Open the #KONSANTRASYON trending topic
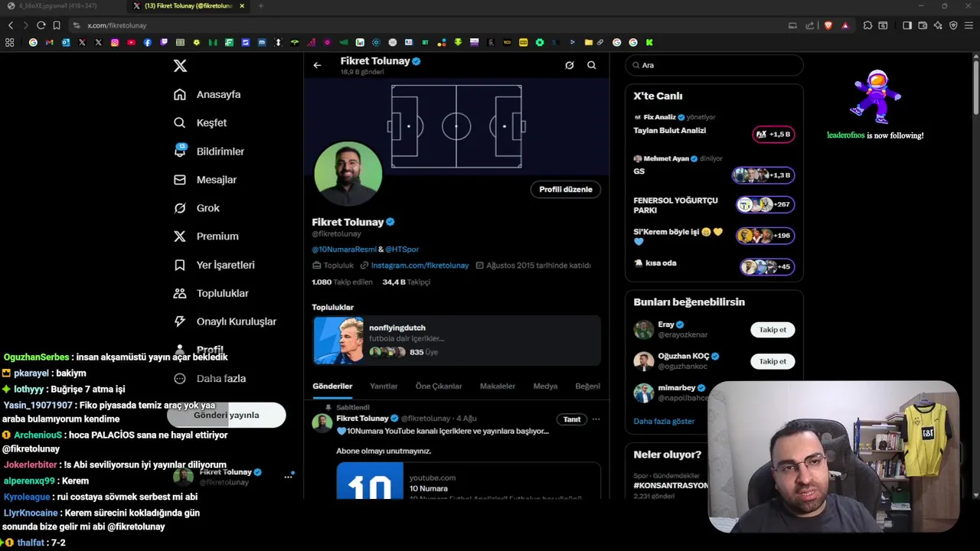 point(671,485)
